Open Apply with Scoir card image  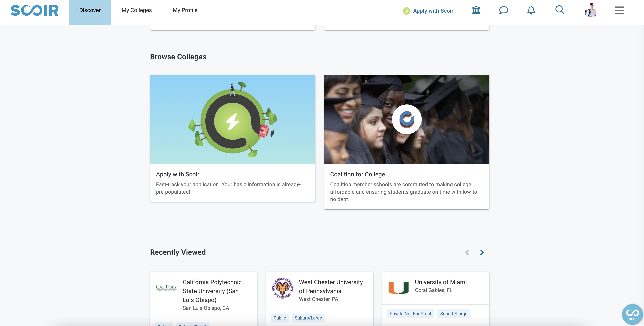tap(233, 119)
